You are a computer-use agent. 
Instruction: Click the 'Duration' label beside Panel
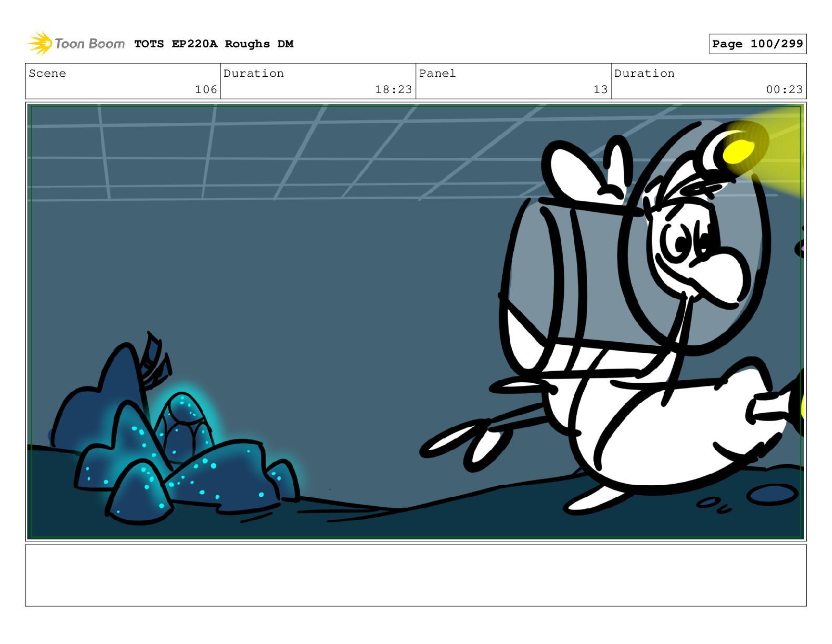pyautogui.click(x=644, y=74)
